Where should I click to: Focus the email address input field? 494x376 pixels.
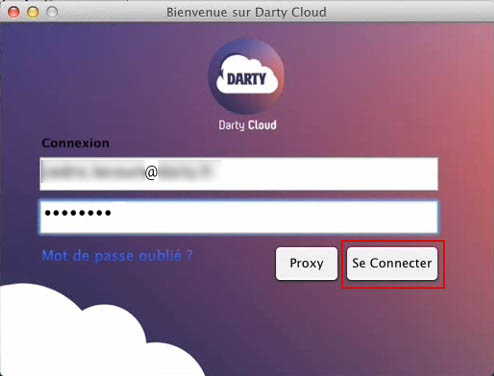[239, 174]
